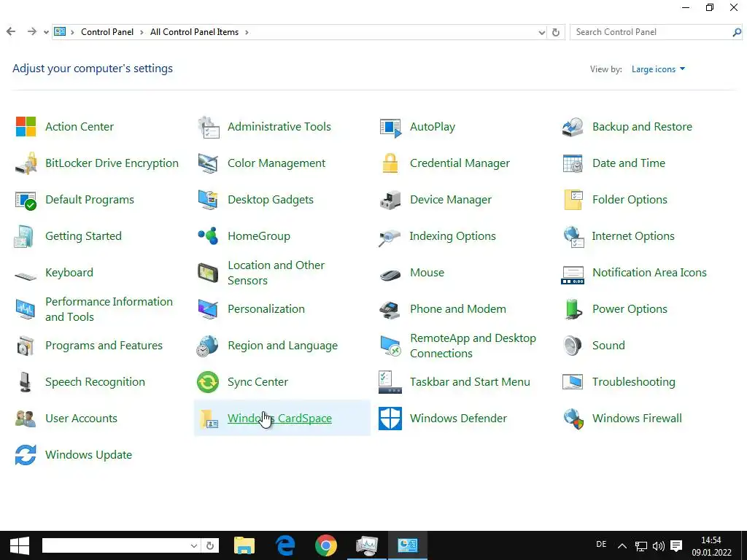The height and width of the screenshot is (560, 747).
Task: Click the Folder Options icon
Action: coord(573,200)
